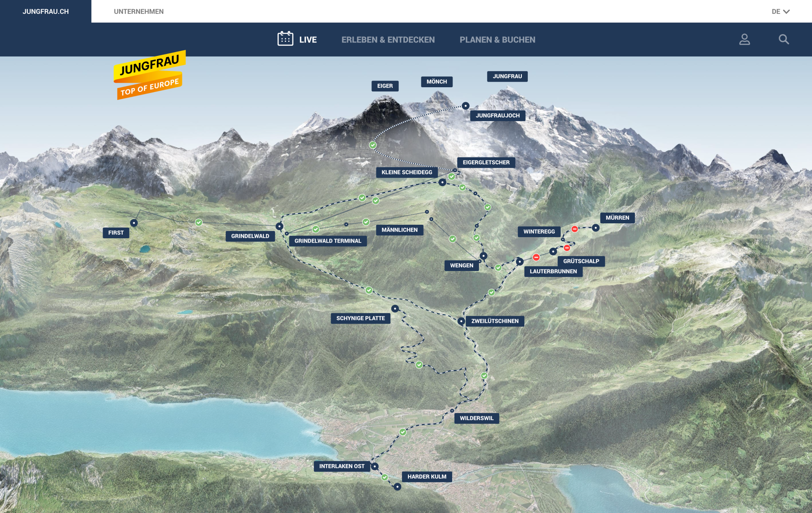Viewport: 812px width, 513px height.
Task: Toggle the station marker at Jungfraujoch
Action: tap(465, 106)
